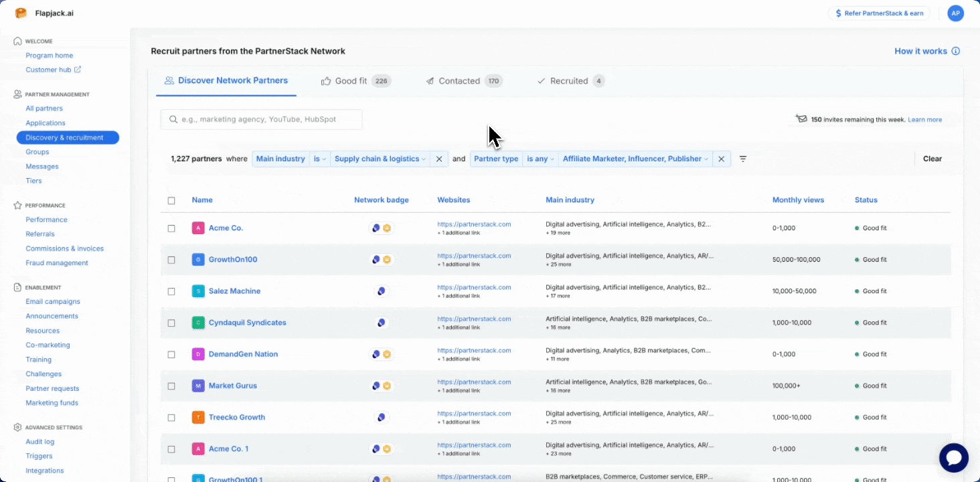Click the Clear filters button
The width and height of the screenshot is (980, 482).
pyautogui.click(x=932, y=159)
